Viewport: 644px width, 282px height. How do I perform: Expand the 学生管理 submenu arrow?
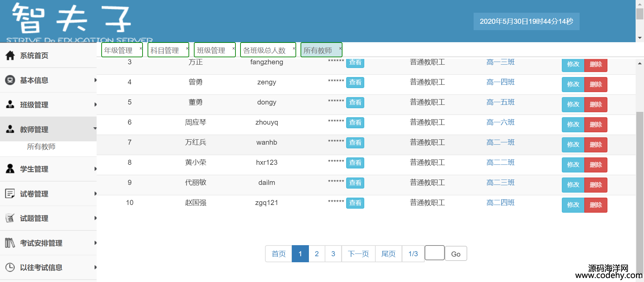(x=95, y=169)
